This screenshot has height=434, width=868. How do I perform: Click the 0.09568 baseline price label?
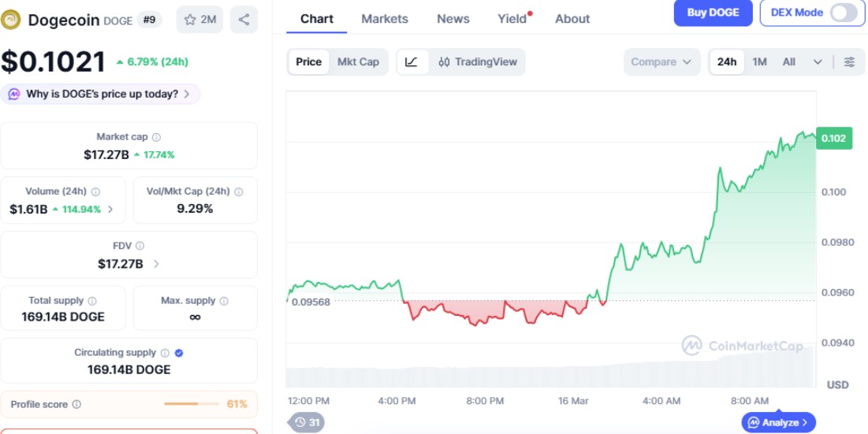point(311,302)
